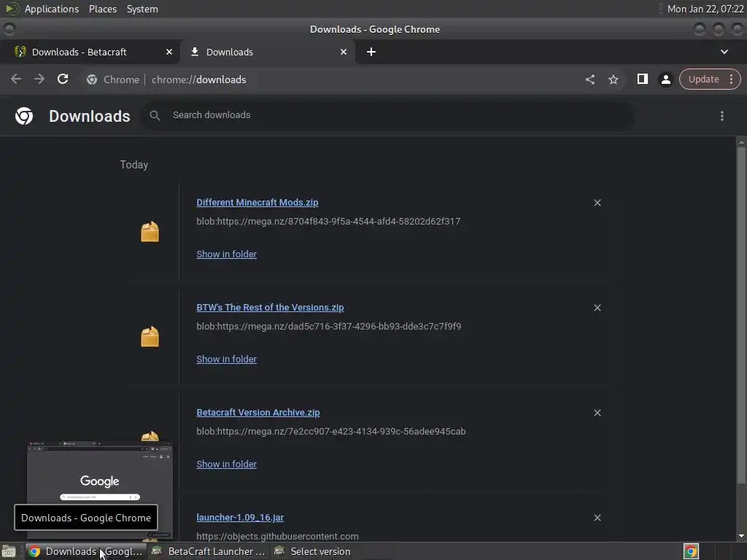Show Betacraft Version Archive.zip in folder

click(226, 464)
